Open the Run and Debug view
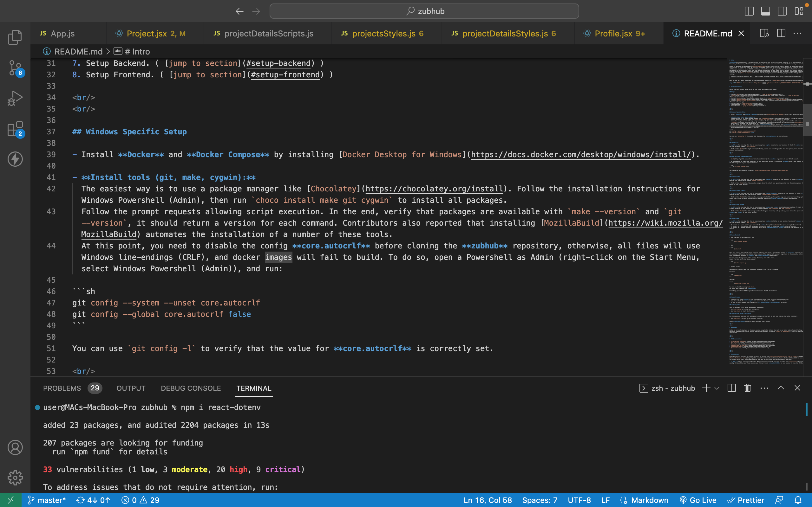This screenshot has height=507, width=812. pos(15,98)
